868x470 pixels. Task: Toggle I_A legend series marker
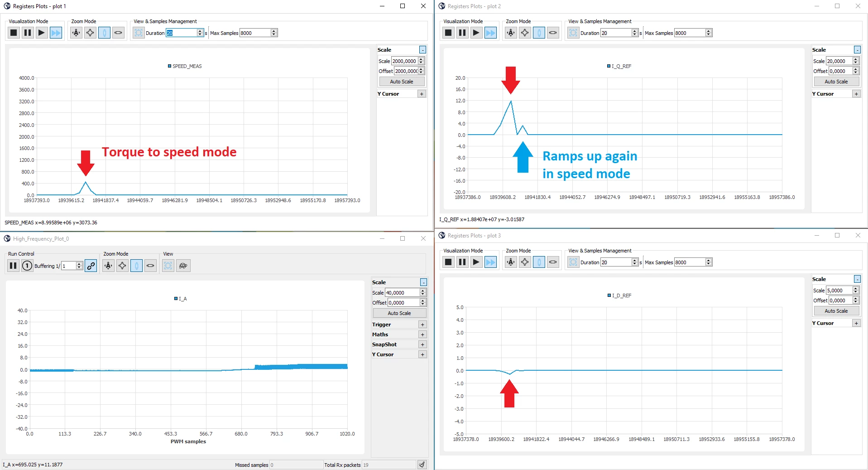[x=176, y=299]
